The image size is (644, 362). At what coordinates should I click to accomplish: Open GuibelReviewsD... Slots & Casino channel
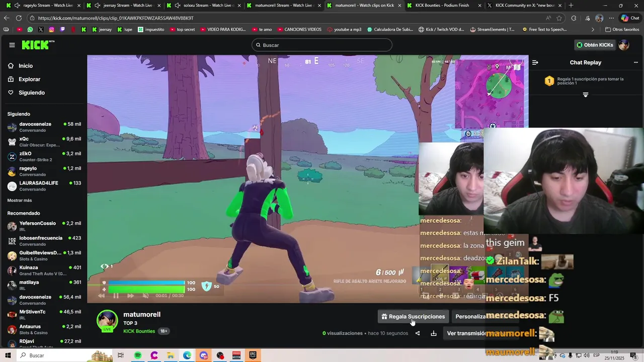(x=44, y=255)
